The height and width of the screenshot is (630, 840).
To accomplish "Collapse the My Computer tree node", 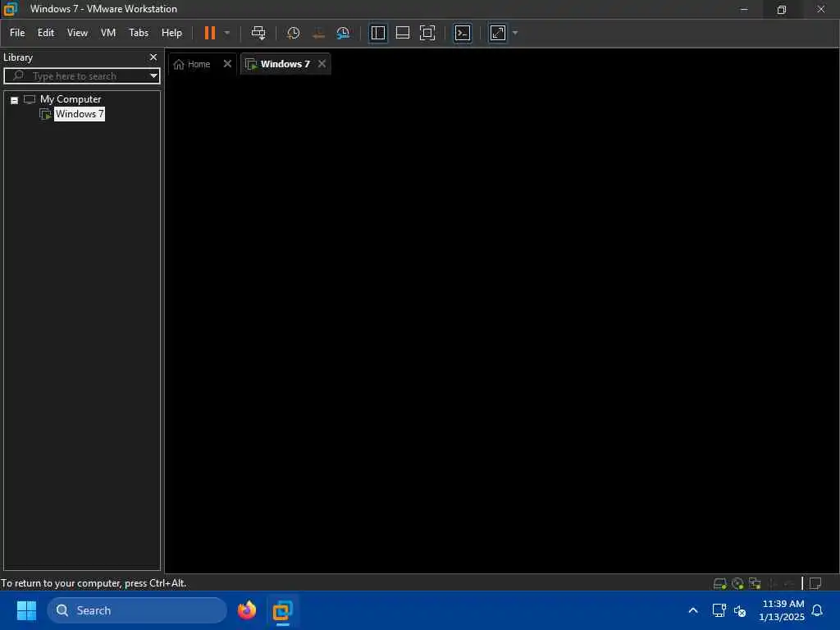I will [15, 100].
